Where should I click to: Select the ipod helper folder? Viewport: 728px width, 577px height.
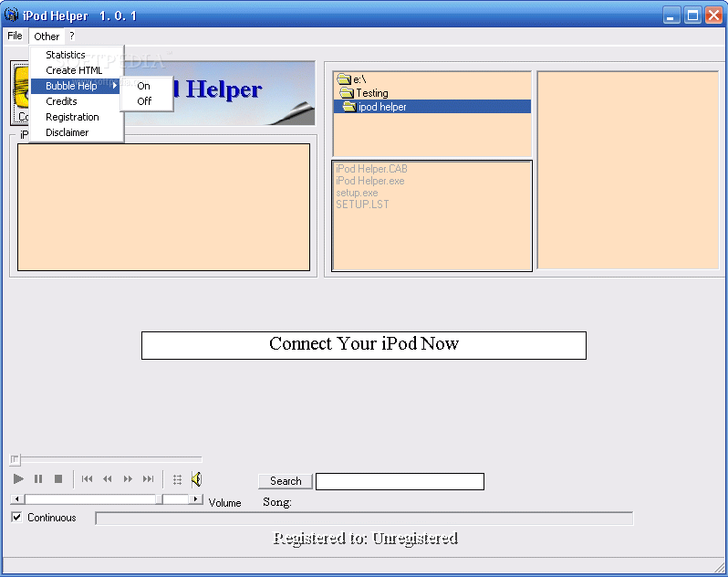(432, 107)
